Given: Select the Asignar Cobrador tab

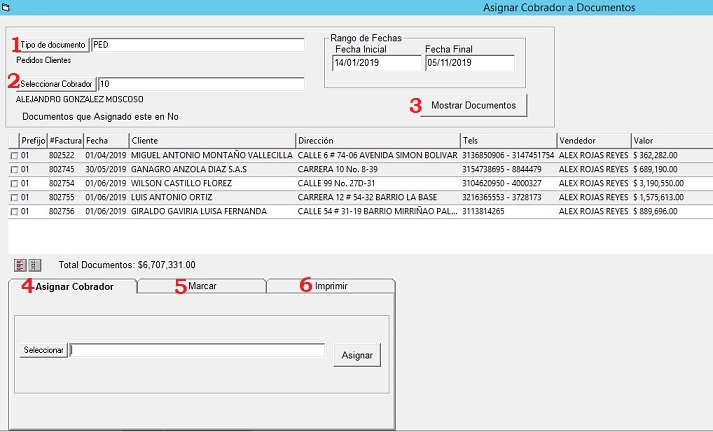Looking at the screenshot, I should 73,287.
